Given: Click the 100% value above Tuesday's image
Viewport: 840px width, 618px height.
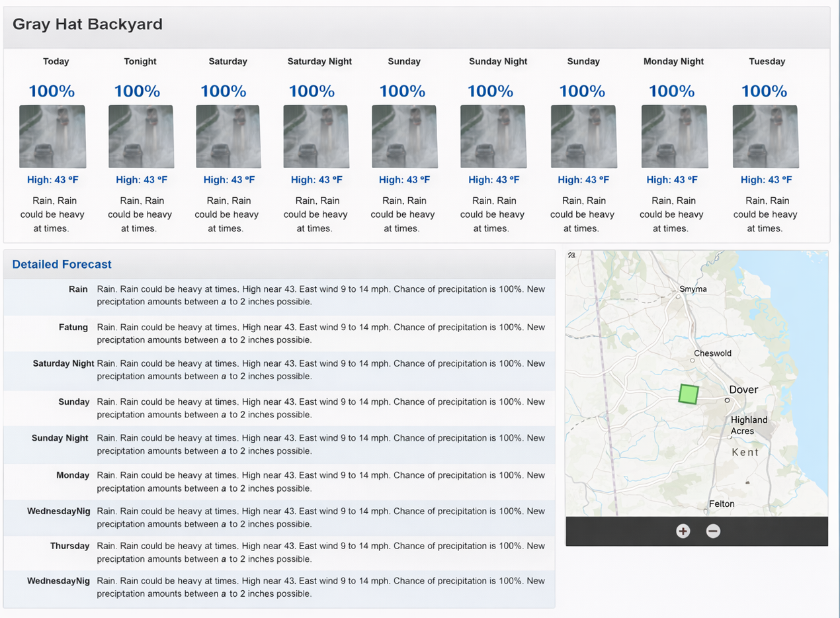Looking at the screenshot, I should (x=764, y=91).
